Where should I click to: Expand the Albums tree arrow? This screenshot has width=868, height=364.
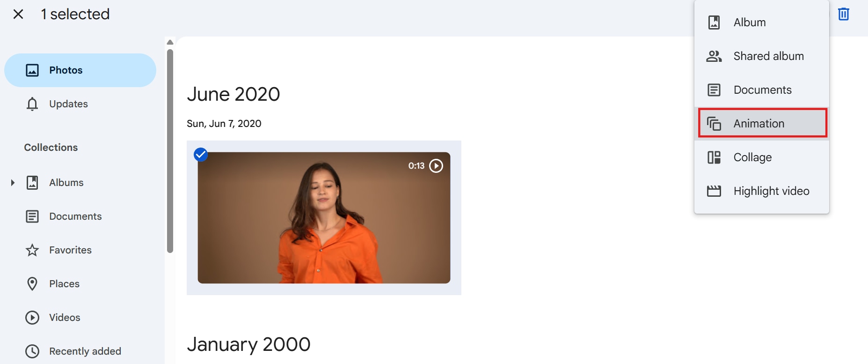13,183
